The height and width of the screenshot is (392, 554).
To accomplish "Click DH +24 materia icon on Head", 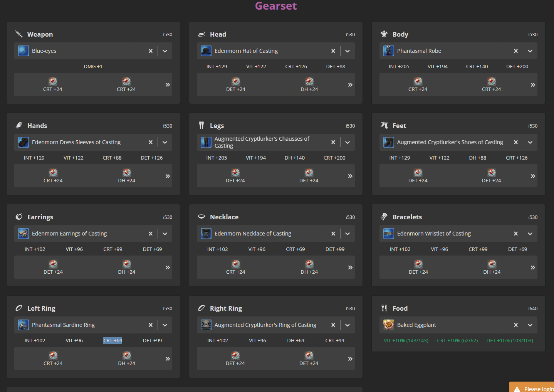I will (x=309, y=81).
